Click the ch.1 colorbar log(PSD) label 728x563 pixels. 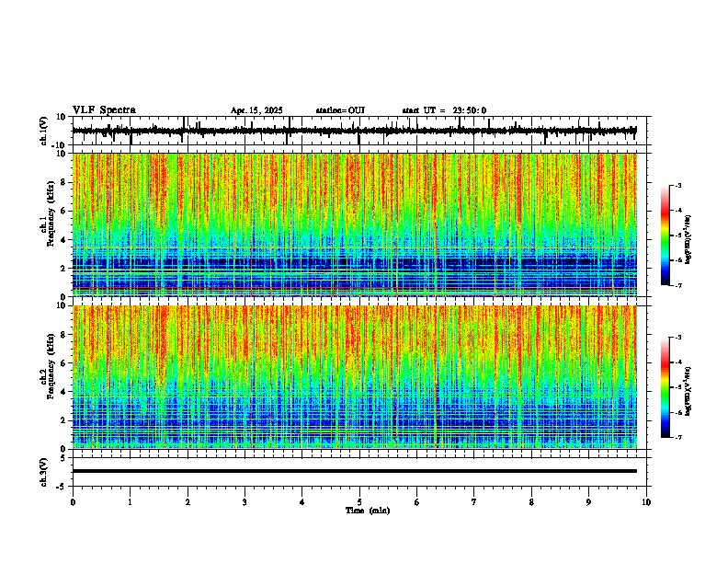pos(688,239)
